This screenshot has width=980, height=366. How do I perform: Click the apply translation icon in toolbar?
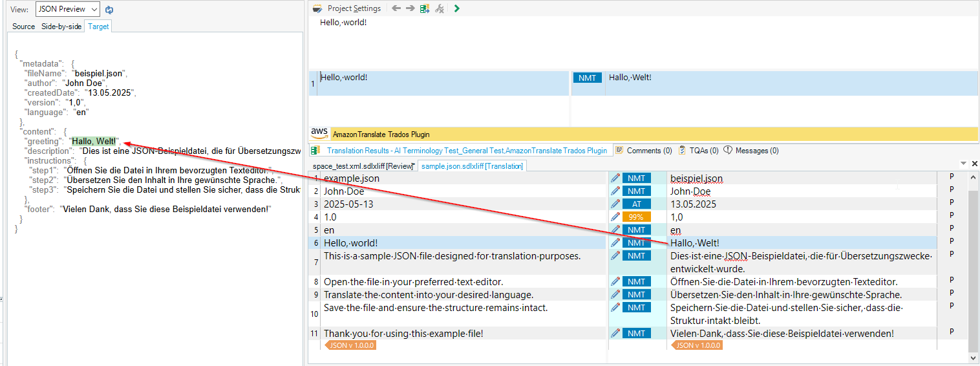[425, 8]
